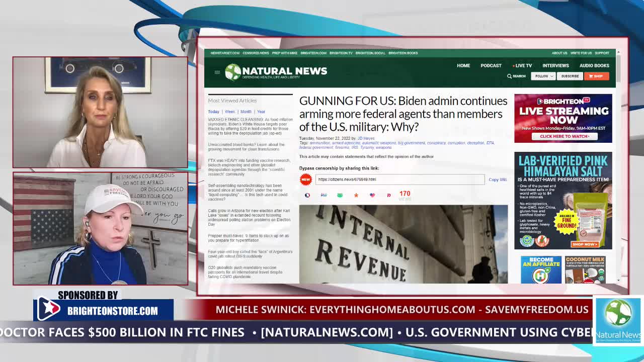Switch Most Viewed Articles to Today
This screenshot has width=644, height=362.
coord(214,112)
